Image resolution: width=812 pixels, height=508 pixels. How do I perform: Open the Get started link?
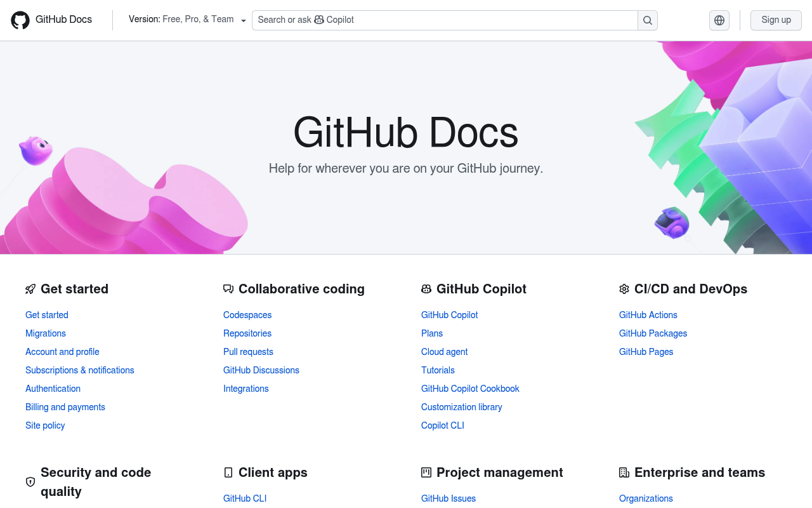pos(47,315)
